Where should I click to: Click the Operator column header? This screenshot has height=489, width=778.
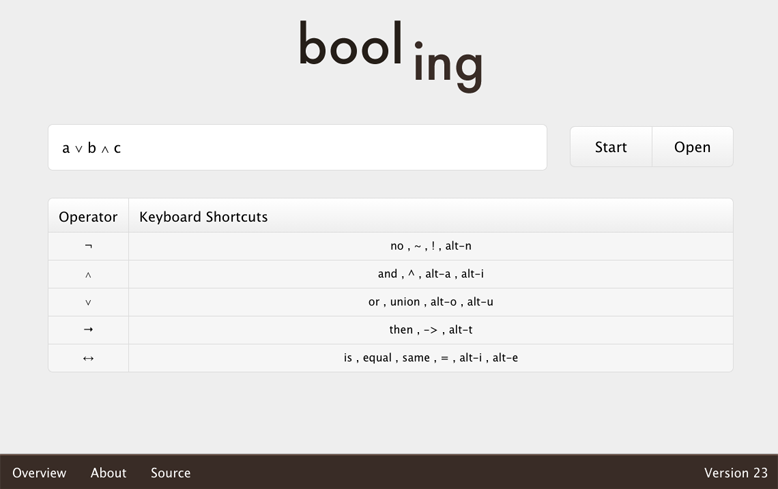[x=88, y=217]
